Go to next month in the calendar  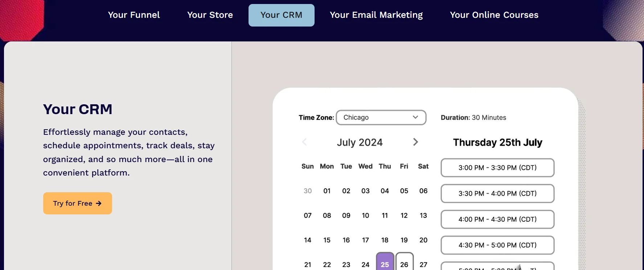415,142
